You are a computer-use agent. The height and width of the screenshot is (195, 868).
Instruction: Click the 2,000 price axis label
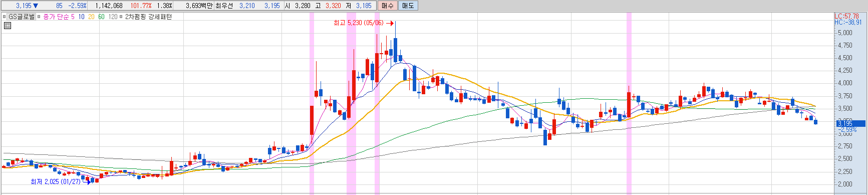tap(845, 184)
